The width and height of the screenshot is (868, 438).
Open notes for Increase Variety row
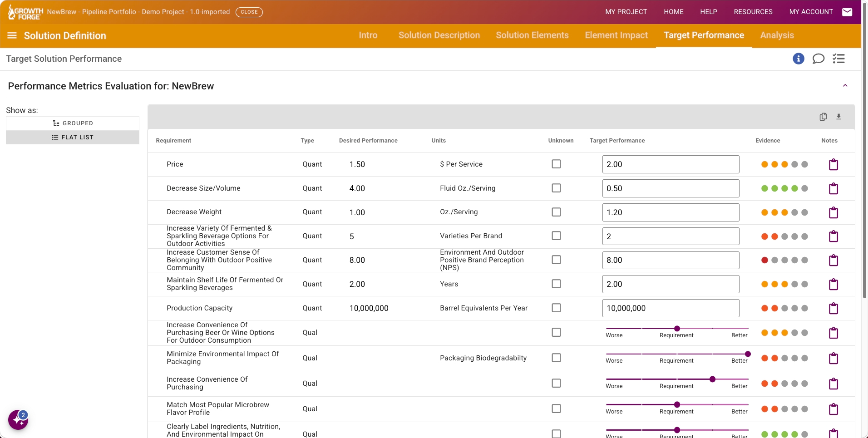pos(833,236)
